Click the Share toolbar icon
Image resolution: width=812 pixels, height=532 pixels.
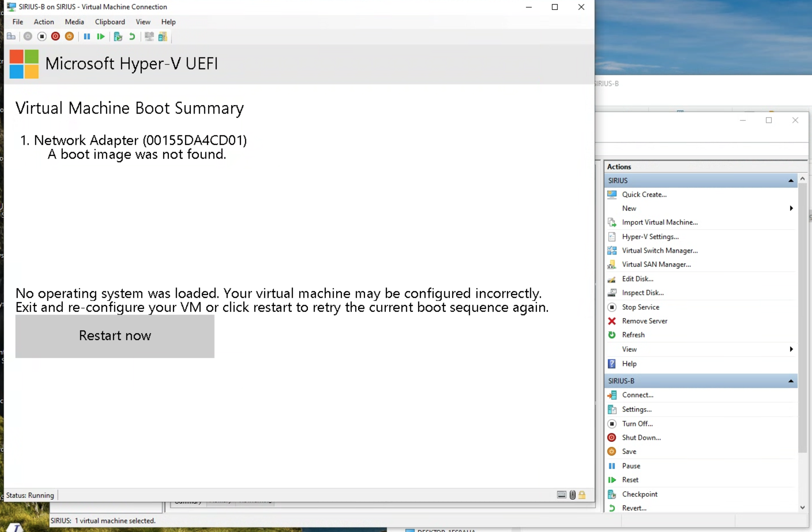coord(163,36)
